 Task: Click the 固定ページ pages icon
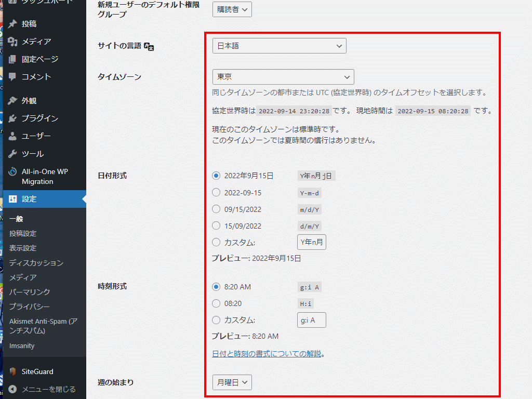[12, 59]
